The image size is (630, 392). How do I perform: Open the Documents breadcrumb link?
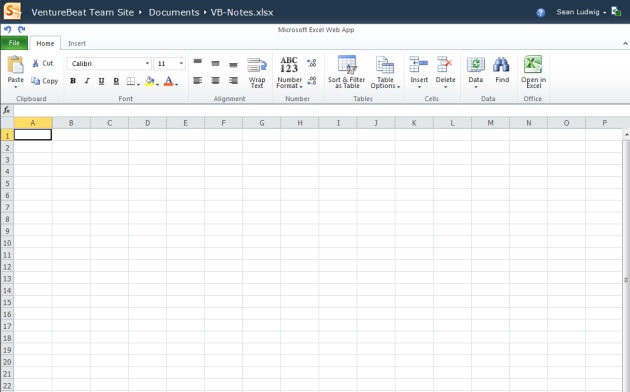[174, 12]
